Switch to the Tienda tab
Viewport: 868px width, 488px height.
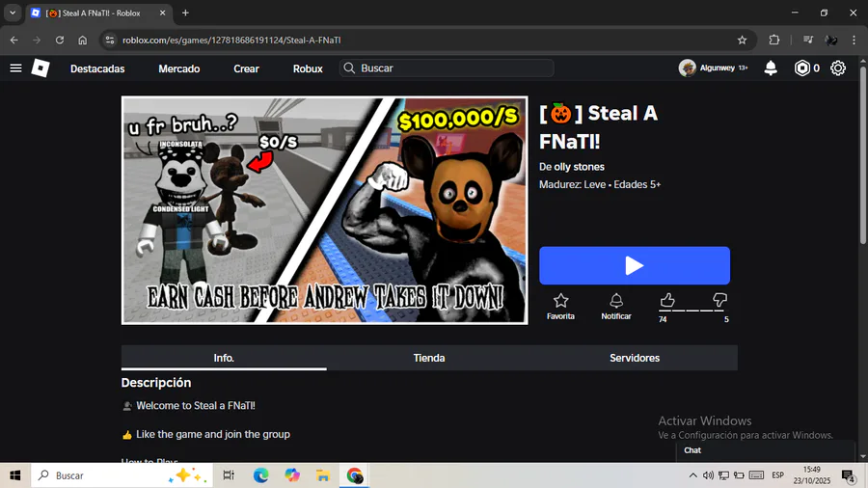(429, 358)
